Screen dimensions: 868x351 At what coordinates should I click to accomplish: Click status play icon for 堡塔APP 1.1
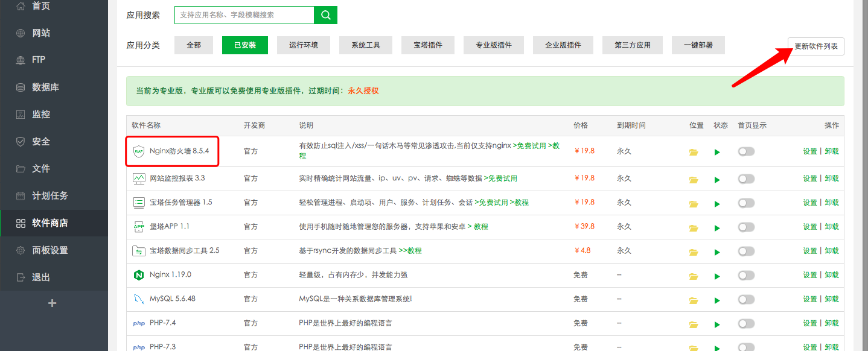[717, 227]
